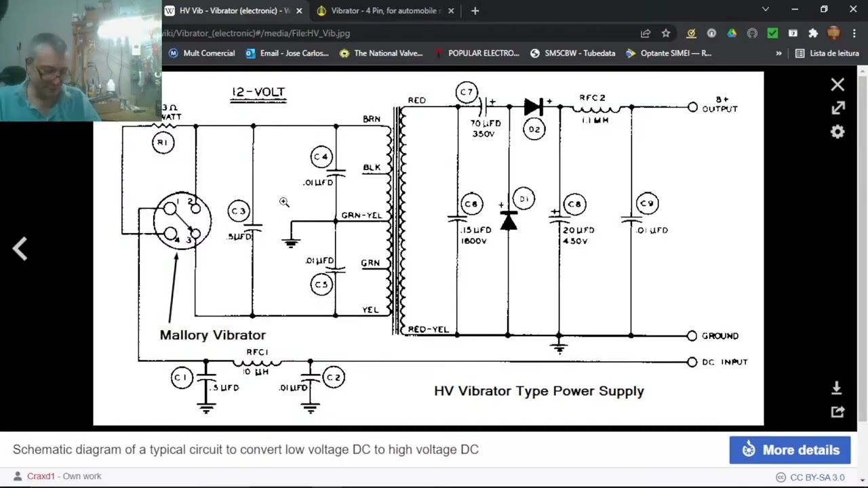Open the grey keyhole password extension

711,33
